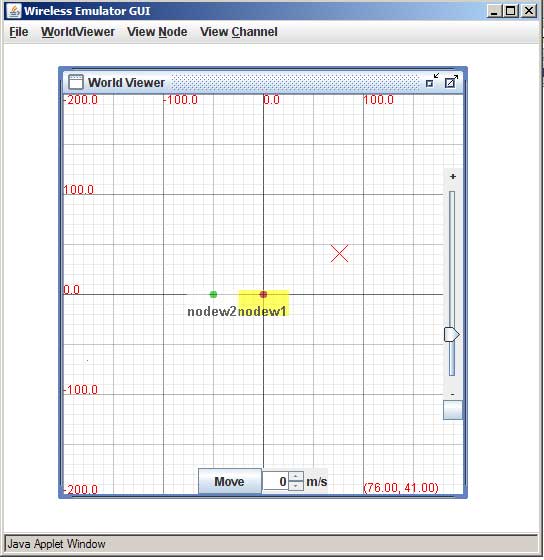This screenshot has width=544, height=560.
Task: Click the speed m/s input field
Action: click(275, 481)
